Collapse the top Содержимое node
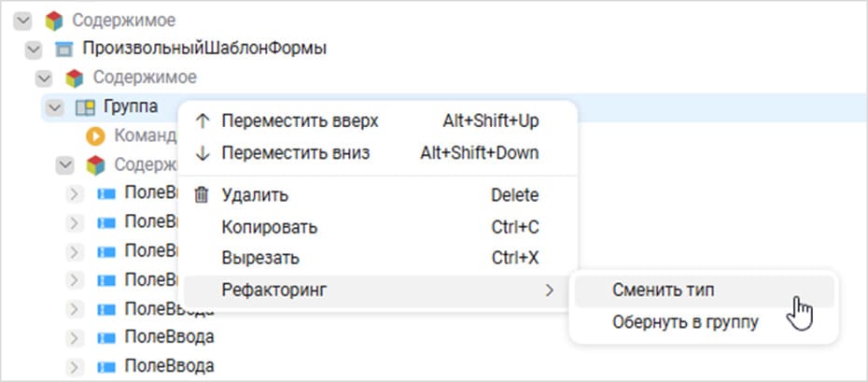The height and width of the screenshot is (382, 868). pos(22,20)
